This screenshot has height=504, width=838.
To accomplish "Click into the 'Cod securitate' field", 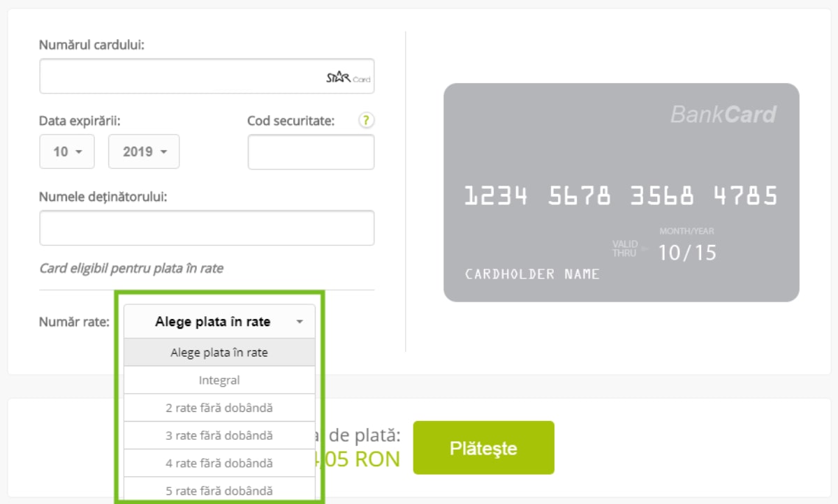I will tap(311, 152).
